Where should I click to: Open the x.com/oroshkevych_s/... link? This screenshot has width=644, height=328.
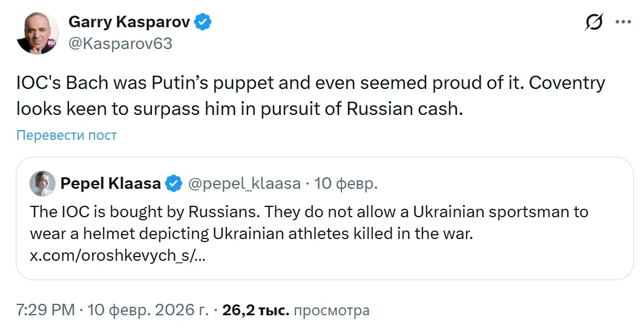[x=117, y=255]
